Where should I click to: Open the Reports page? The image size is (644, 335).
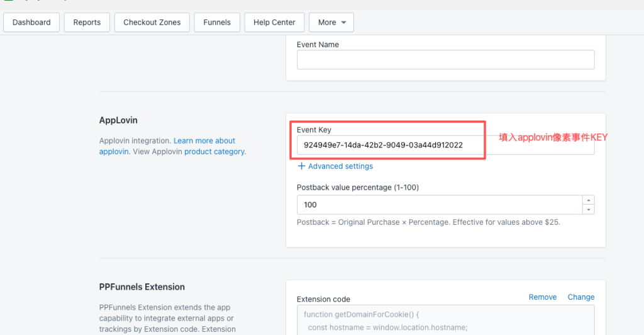(87, 23)
